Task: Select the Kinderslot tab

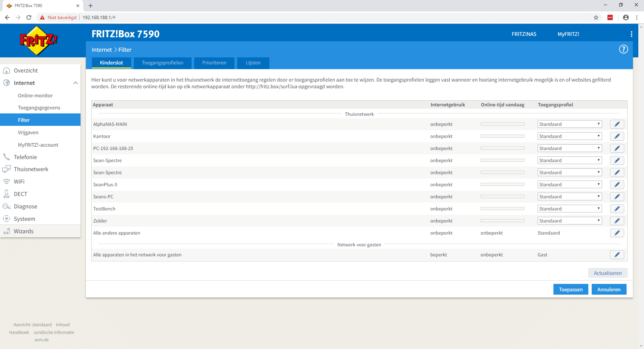Action: (x=111, y=63)
